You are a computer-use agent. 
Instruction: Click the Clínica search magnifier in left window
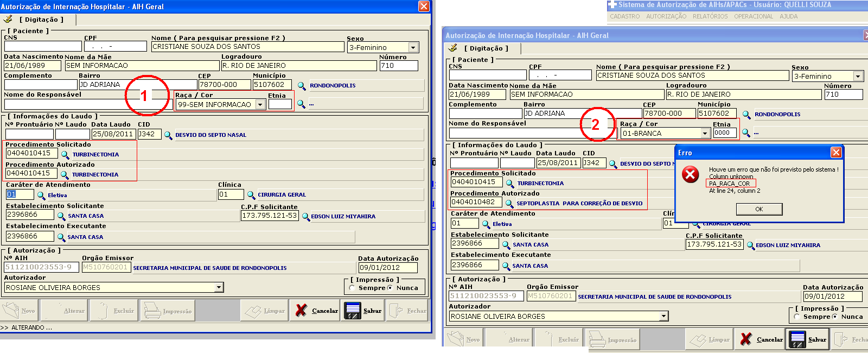[251, 194]
